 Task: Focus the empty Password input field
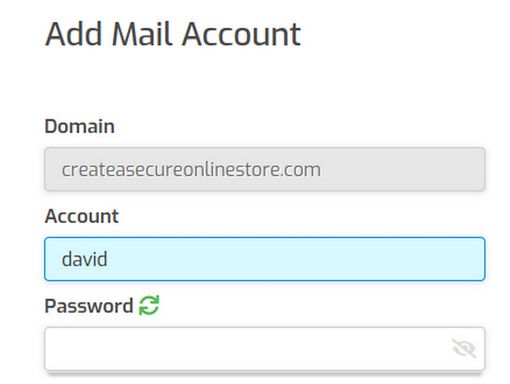pos(264,349)
